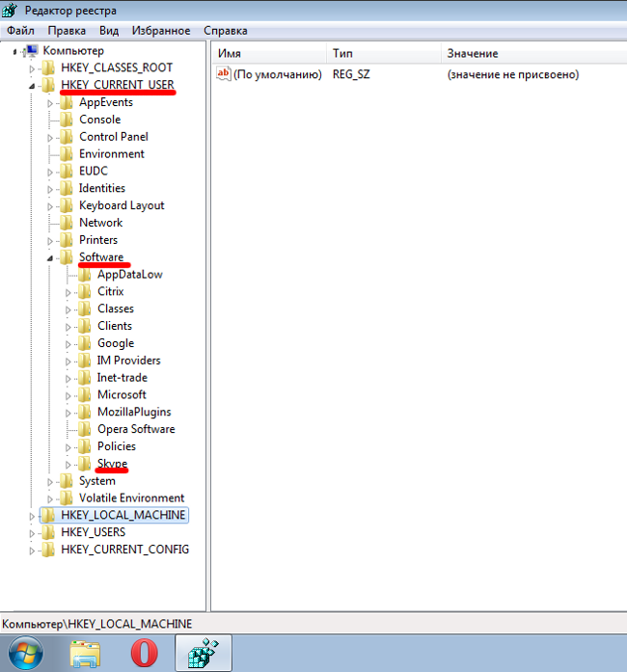Click the Компьютер computer icon in tree

[x=32, y=50]
